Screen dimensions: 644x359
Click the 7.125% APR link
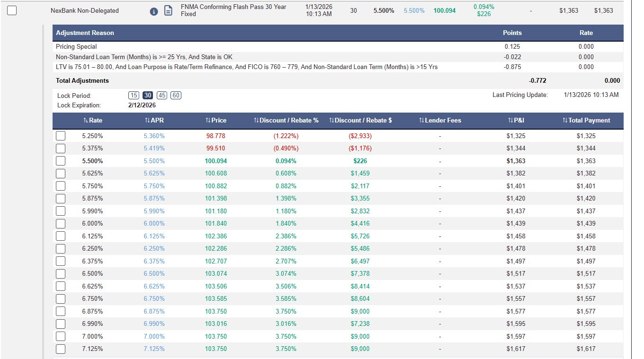[x=154, y=349]
